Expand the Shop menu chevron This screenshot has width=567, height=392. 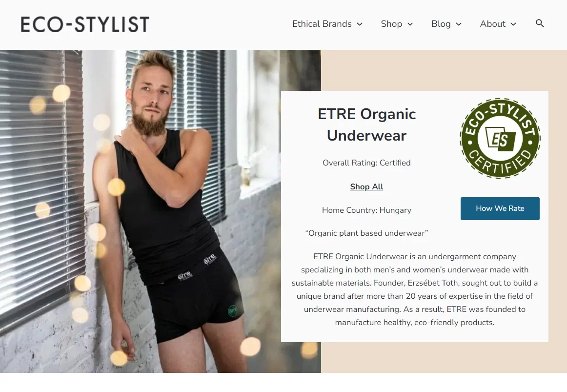(410, 24)
